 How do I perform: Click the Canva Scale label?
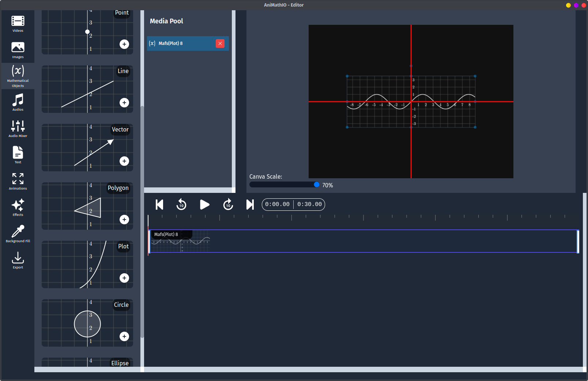266,176
